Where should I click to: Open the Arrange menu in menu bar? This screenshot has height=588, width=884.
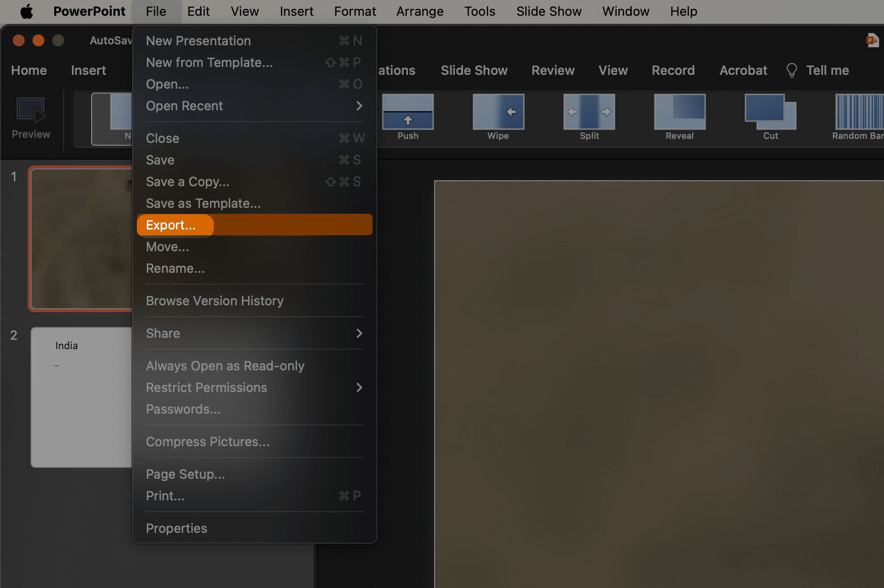pyautogui.click(x=420, y=11)
